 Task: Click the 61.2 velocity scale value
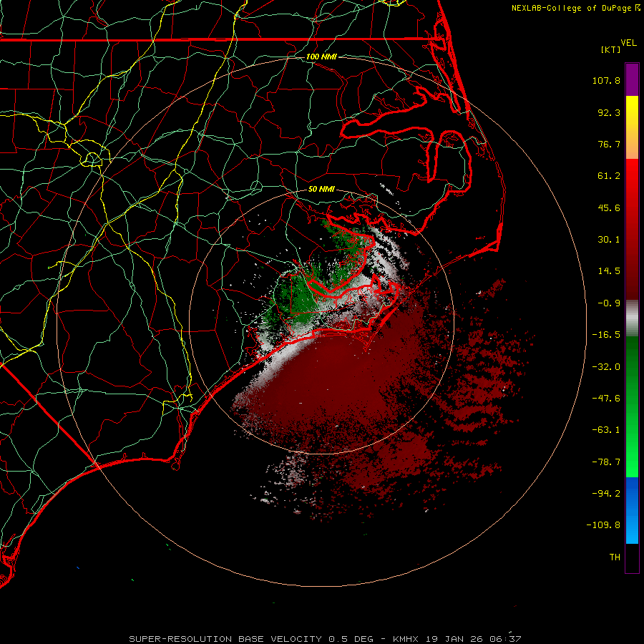tap(609, 176)
